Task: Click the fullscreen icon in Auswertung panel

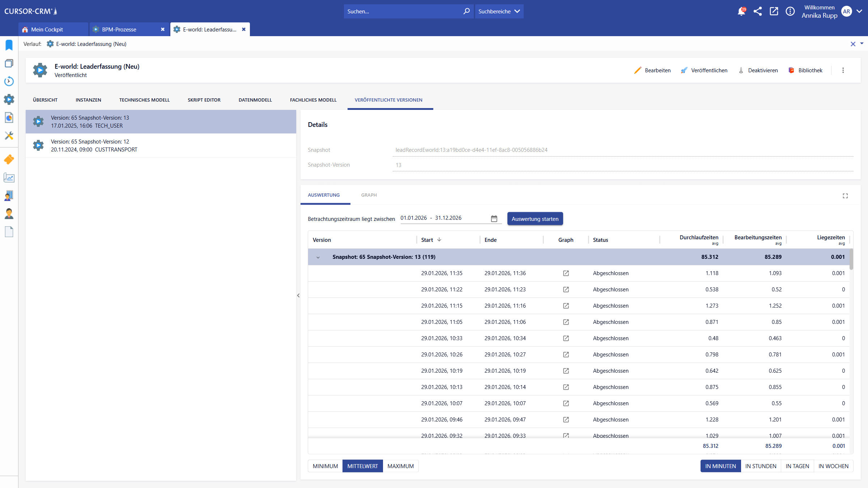Action: [x=845, y=196]
